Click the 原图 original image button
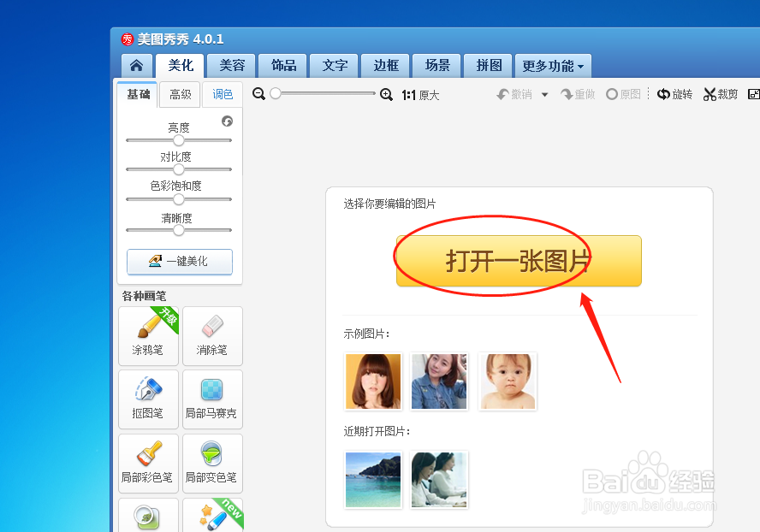Image resolution: width=760 pixels, height=532 pixels. [x=623, y=94]
